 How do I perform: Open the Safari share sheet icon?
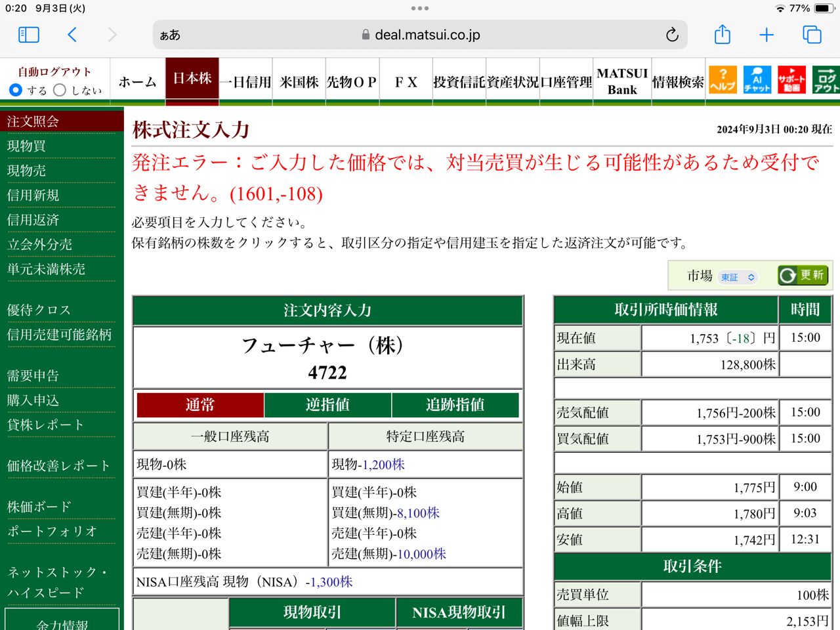(723, 34)
